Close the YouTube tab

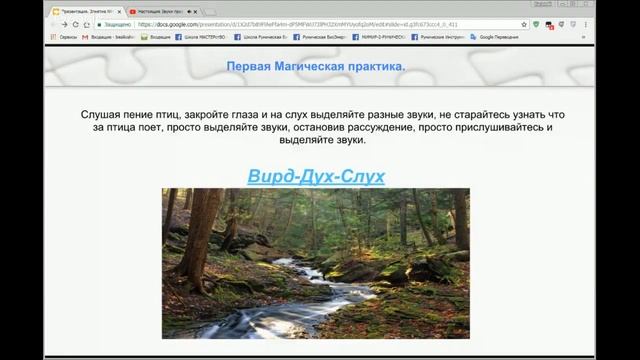pos(195,12)
